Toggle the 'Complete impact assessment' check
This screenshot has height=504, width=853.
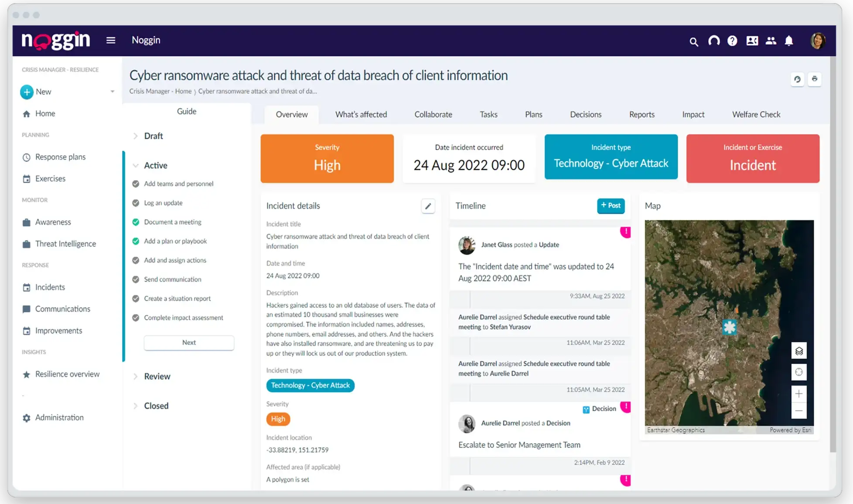coord(136,318)
